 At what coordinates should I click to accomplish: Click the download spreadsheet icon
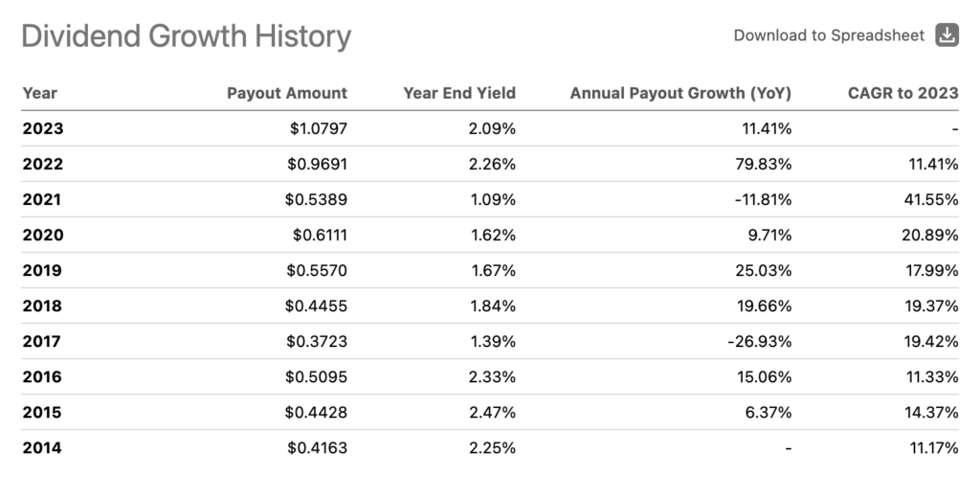pos(947,35)
